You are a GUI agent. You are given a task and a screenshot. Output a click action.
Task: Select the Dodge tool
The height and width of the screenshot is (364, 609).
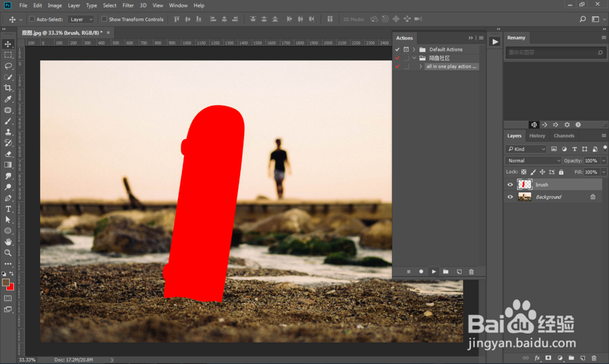pos(8,187)
